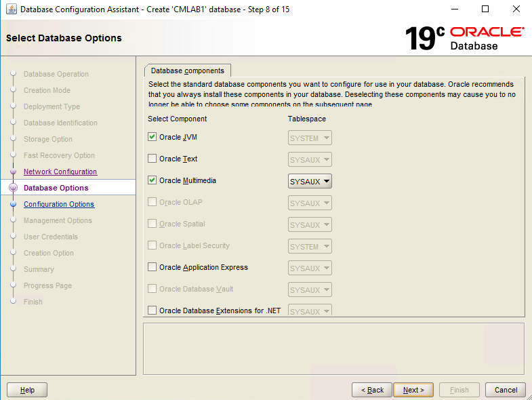Click the Select Database Options heading
The width and height of the screenshot is (532, 400).
click(x=64, y=38)
